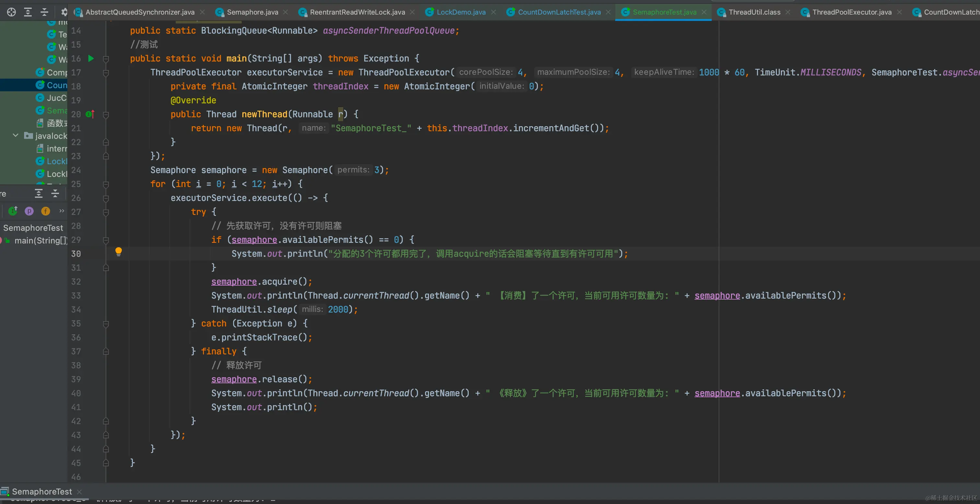Click the green run arrow at line 16

tap(91, 59)
